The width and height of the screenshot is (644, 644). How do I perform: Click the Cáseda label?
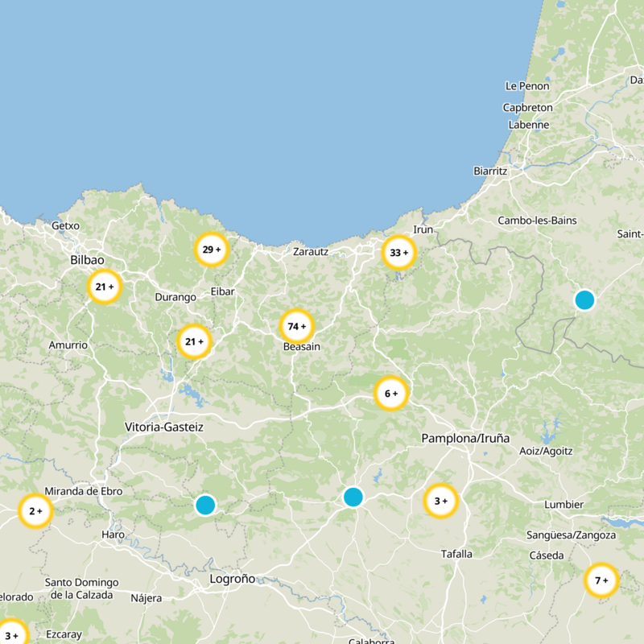[x=547, y=555]
